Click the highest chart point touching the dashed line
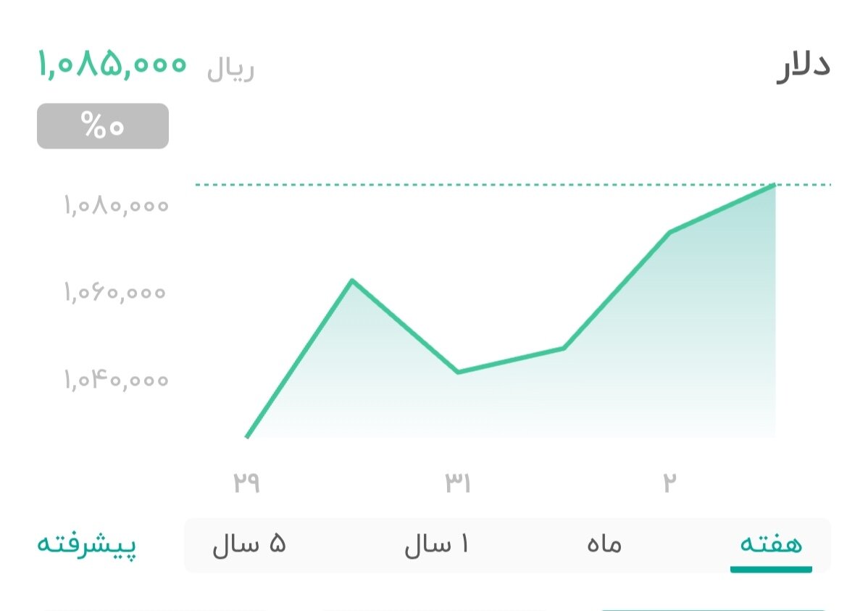This screenshot has width=868, height=611. click(x=775, y=186)
